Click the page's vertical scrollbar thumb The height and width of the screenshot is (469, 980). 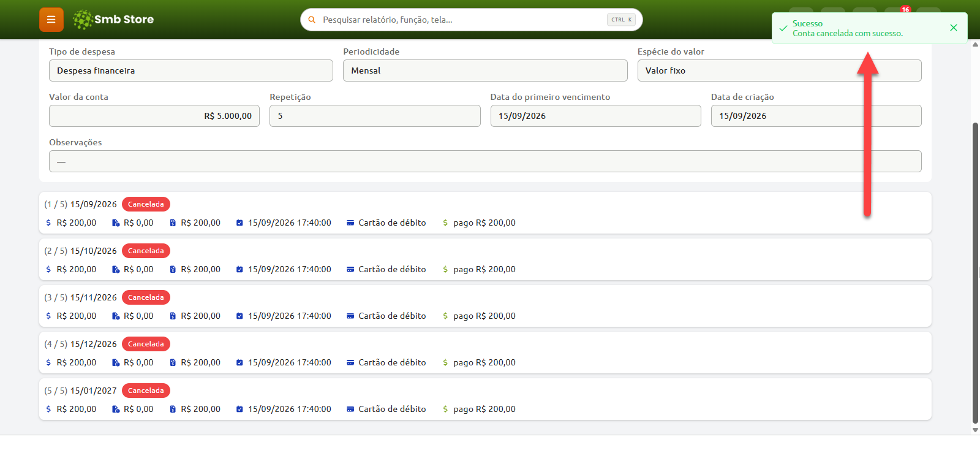point(976,273)
